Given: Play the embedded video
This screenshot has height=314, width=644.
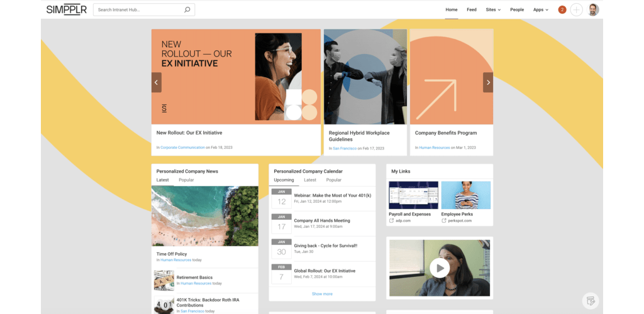Looking at the screenshot, I should tap(440, 268).
